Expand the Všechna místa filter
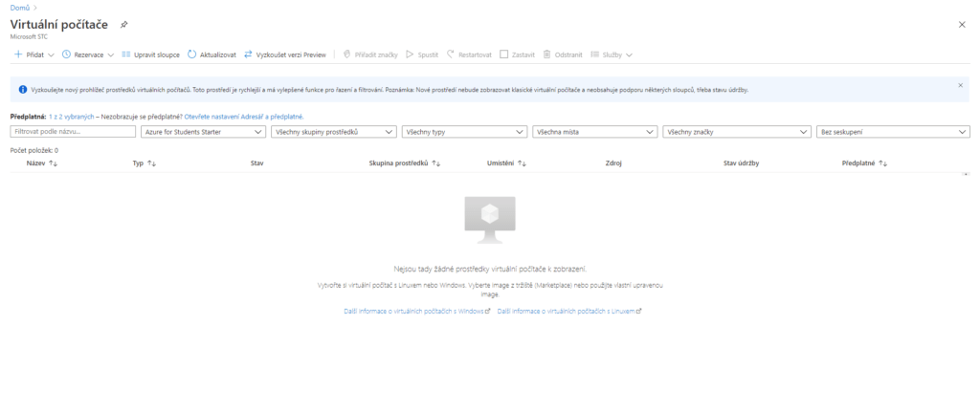This screenshot has width=980, height=412. click(595, 132)
